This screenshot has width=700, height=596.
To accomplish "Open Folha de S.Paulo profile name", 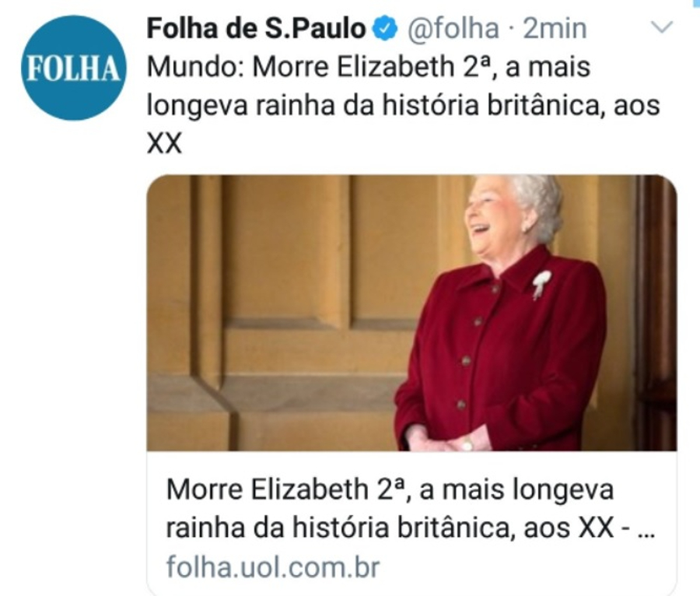I will point(256,29).
